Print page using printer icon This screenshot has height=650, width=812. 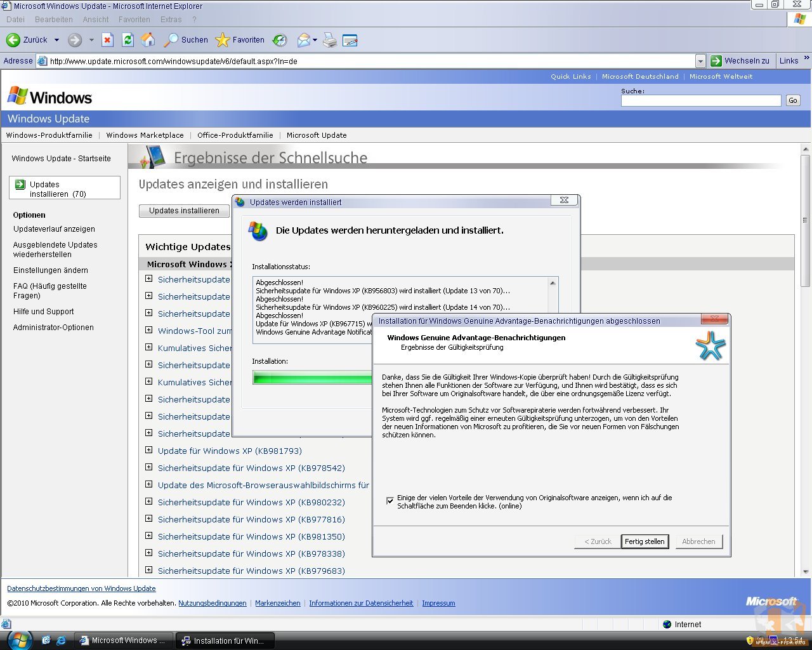(x=330, y=40)
